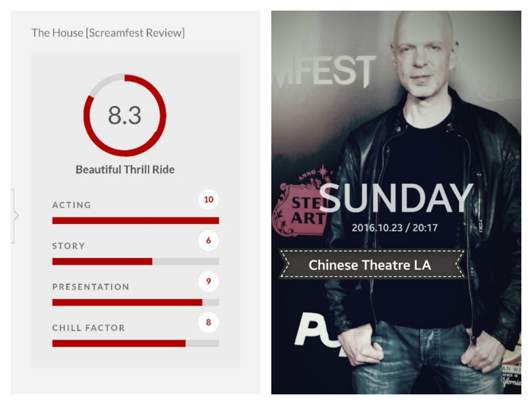The width and height of the screenshot is (532, 405).
Task: Click the Presentation score badge showing 9
Action: pyautogui.click(x=209, y=282)
